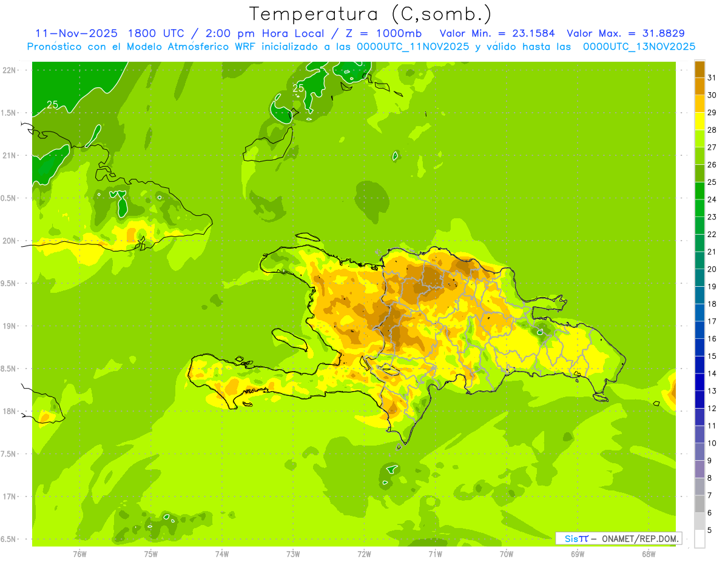Click the color scale value '7'
The image size is (728, 562).
(x=710, y=496)
